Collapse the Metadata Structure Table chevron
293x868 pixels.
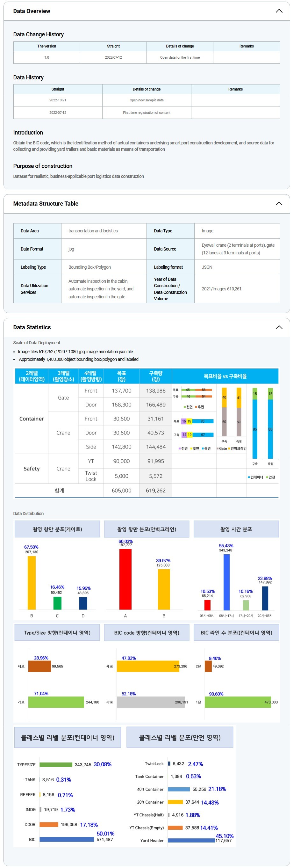point(279,203)
